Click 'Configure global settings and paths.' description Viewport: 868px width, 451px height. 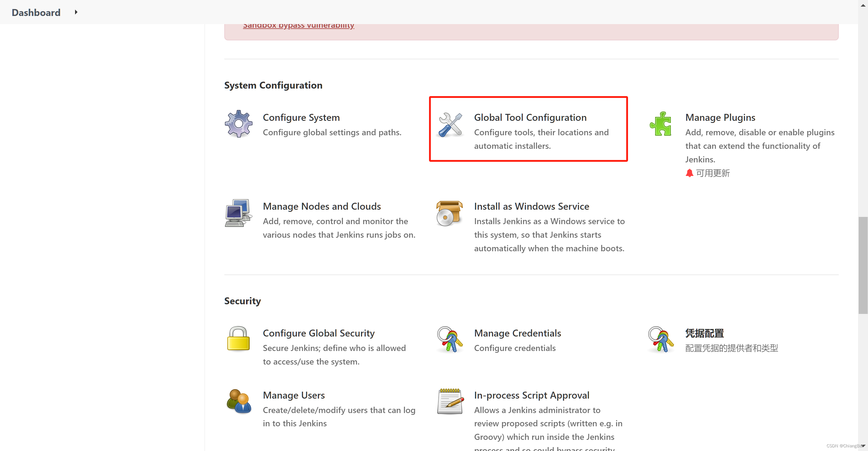click(x=332, y=132)
